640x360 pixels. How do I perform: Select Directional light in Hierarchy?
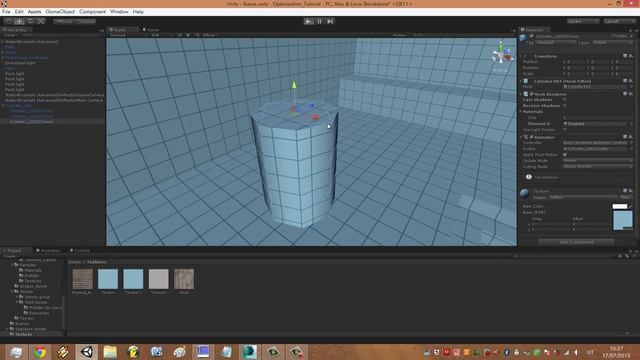click(x=20, y=63)
